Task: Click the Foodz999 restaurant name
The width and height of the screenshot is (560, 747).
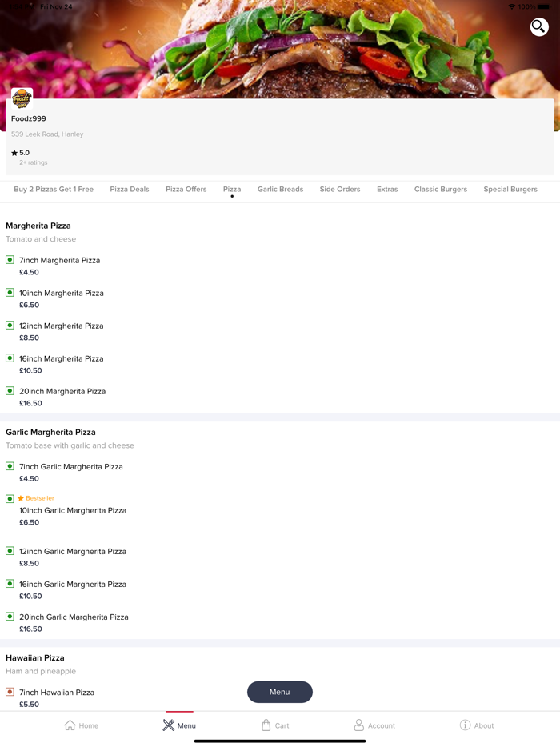Action: pyautogui.click(x=29, y=118)
